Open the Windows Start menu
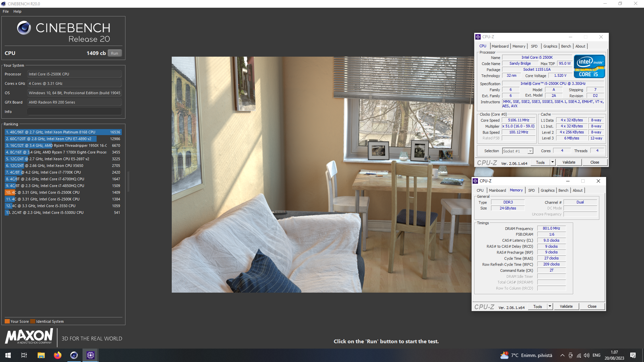Image resolution: width=644 pixels, height=362 pixels. click(8, 355)
